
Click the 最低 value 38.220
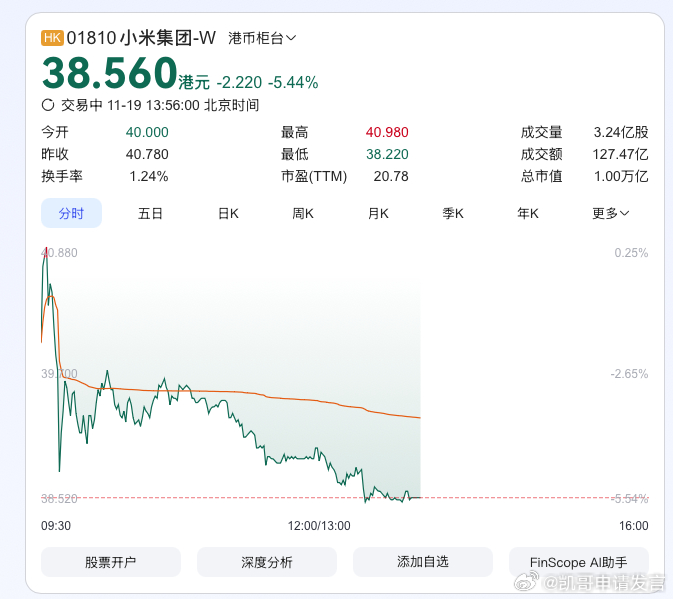(x=387, y=154)
